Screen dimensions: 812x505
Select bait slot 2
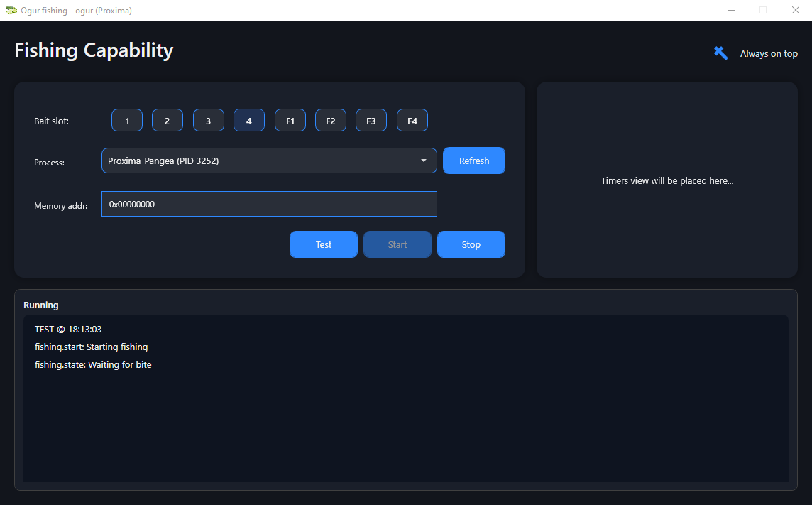click(168, 121)
